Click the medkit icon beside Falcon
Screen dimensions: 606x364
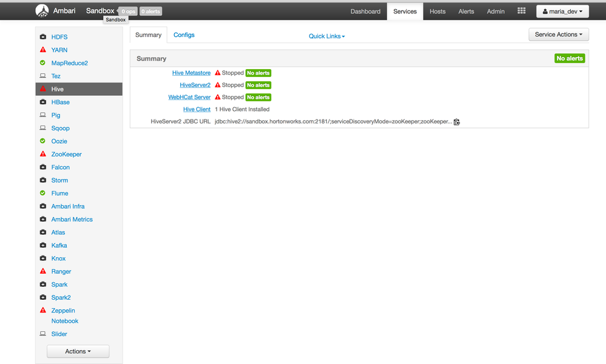click(43, 167)
